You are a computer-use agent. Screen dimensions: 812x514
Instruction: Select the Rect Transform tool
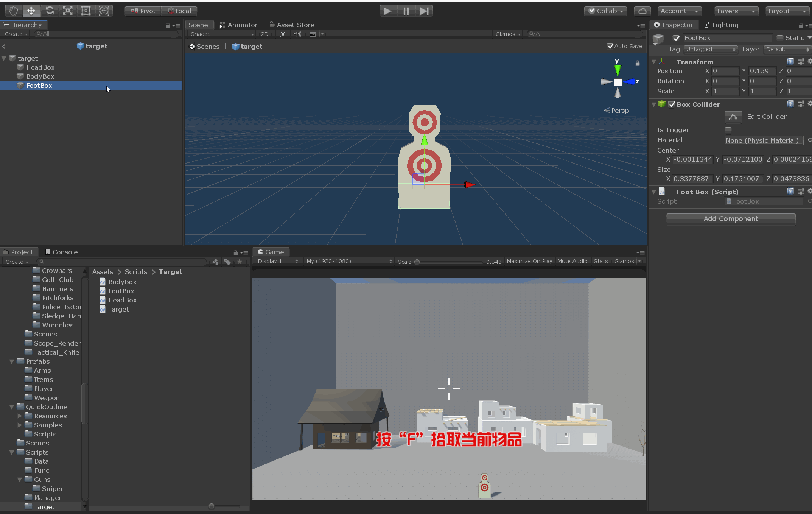pyautogui.click(x=86, y=11)
